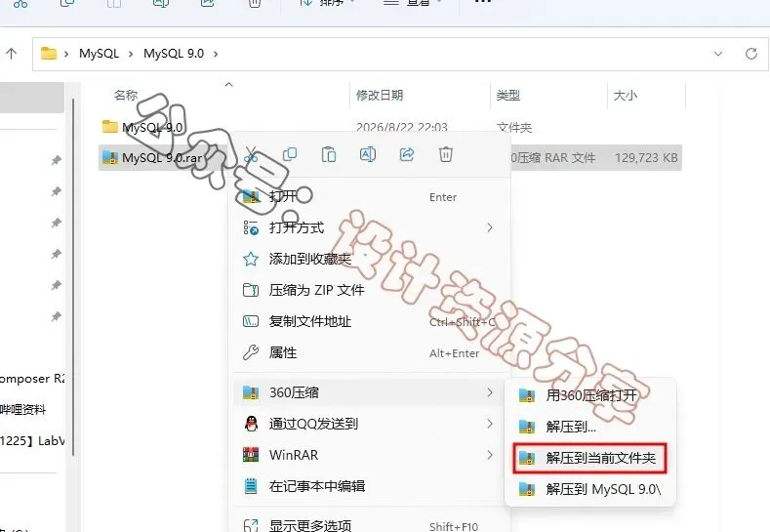Expand chevron after MySQL breadcrumb
Screen dimensions: 770x532
coord(131,54)
